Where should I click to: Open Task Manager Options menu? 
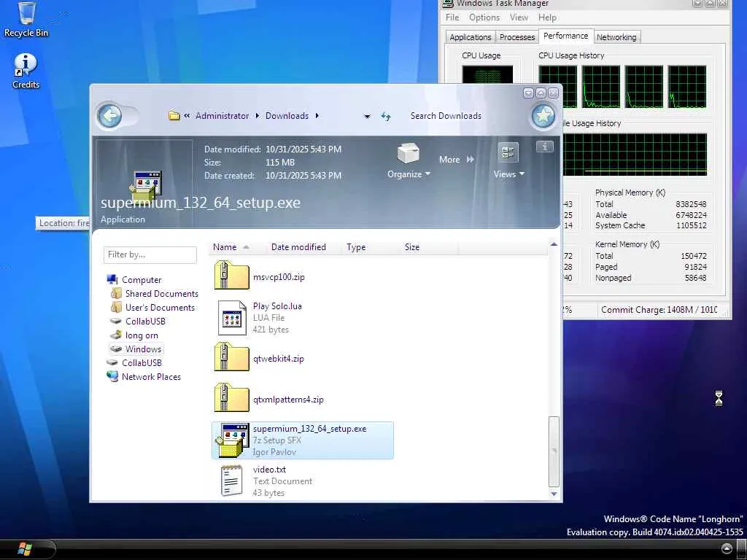pyautogui.click(x=484, y=17)
